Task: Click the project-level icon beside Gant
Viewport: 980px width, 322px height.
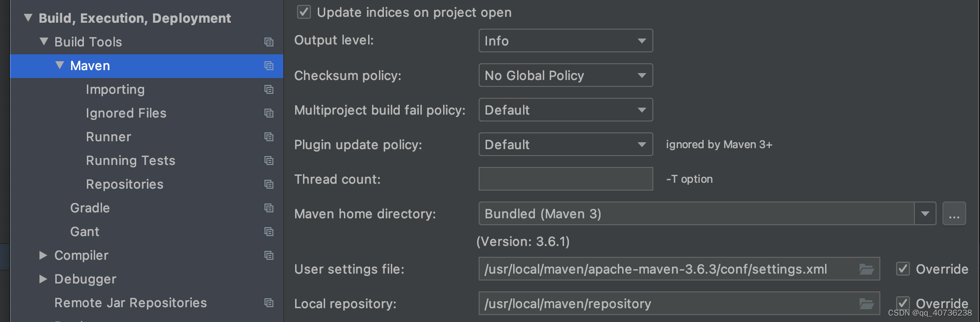Action: (269, 232)
